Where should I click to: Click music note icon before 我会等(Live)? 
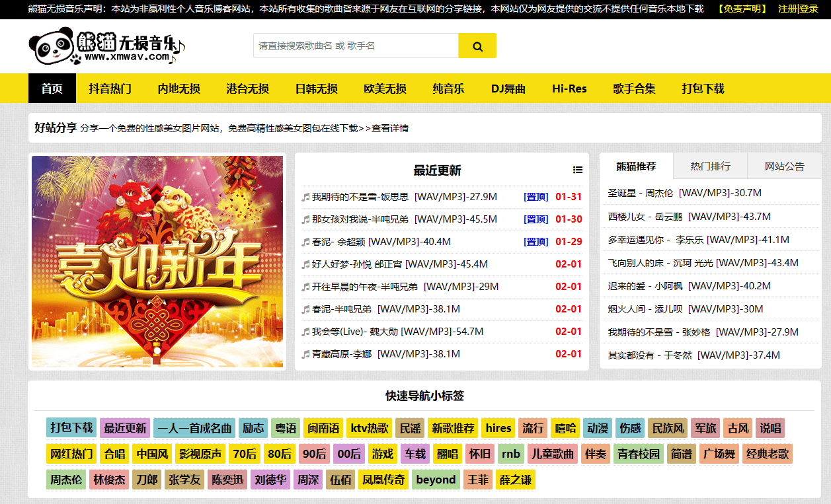pos(305,332)
